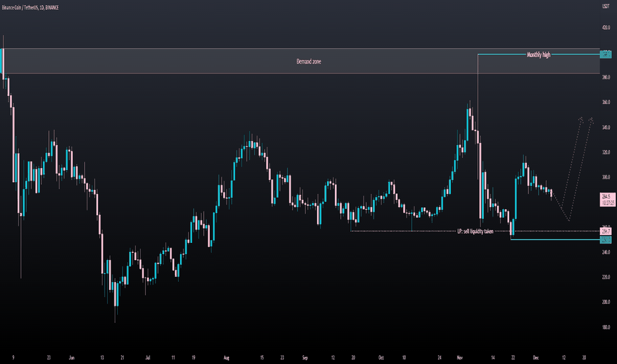Click the 256.7 dotted line price tag
Viewport: 617px width, 364px height.
pyautogui.click(x=606, y=231)
